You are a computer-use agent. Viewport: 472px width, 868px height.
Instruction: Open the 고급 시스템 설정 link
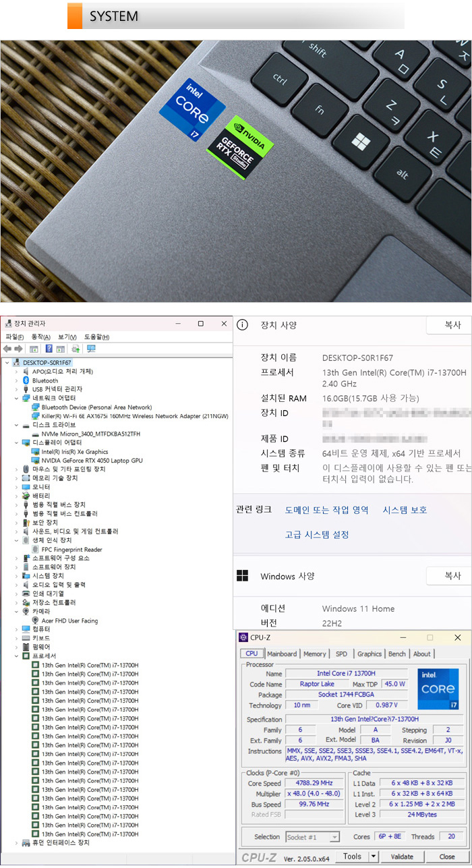point(317,535)
